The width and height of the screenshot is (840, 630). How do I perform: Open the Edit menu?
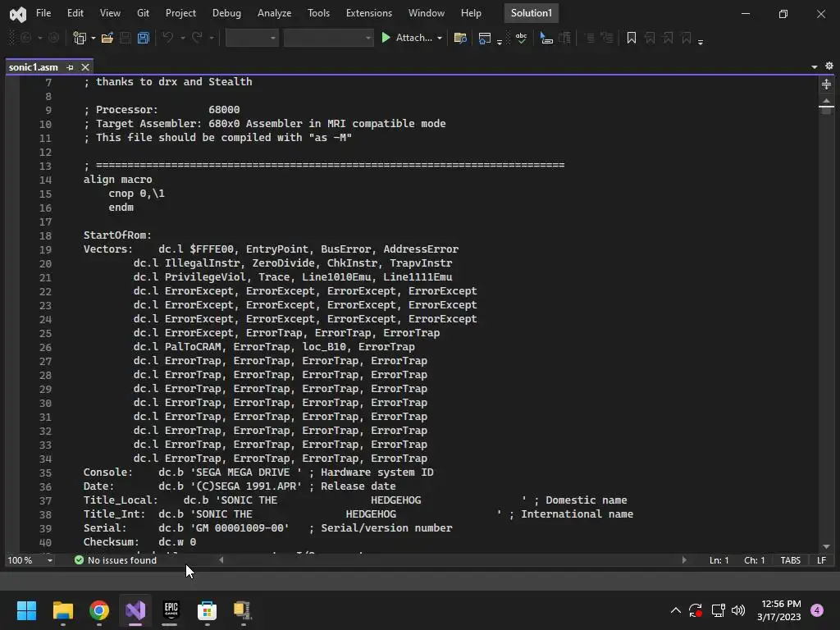pos(75,13)
